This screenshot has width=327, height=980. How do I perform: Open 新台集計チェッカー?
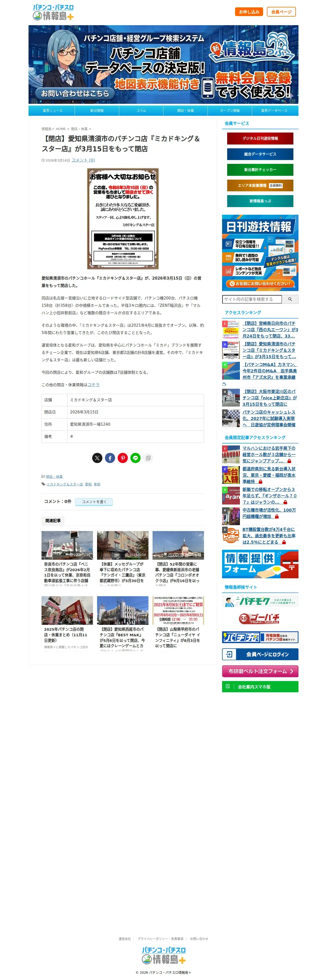[x=260, y=170]
